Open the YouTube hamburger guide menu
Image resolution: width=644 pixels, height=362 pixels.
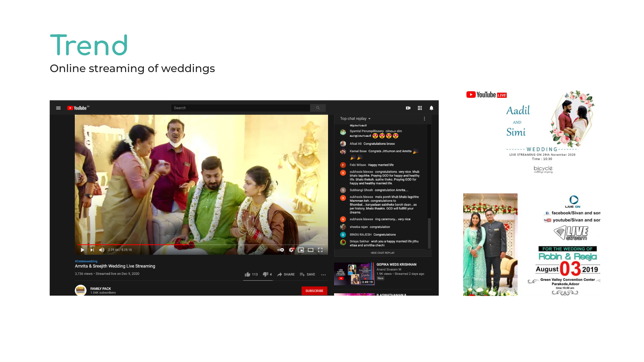(x=58, y=108)
